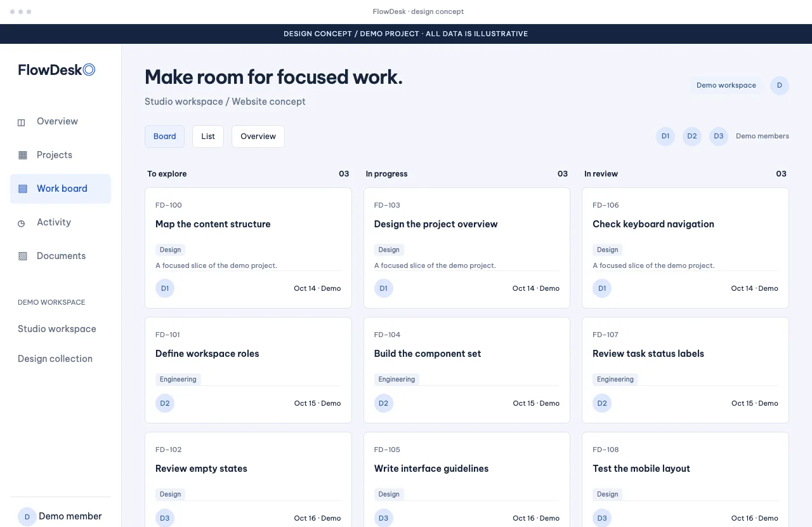812x527 pixels.
Task: Click the FD-105 task ID
Action: coord(387,450)
